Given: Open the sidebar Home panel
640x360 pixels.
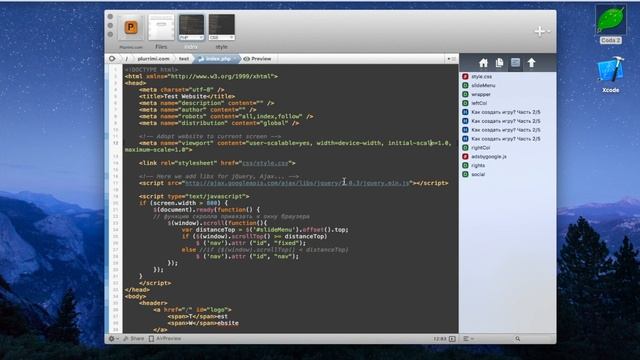Looking at the screenshot, I should tap(483, 63).
